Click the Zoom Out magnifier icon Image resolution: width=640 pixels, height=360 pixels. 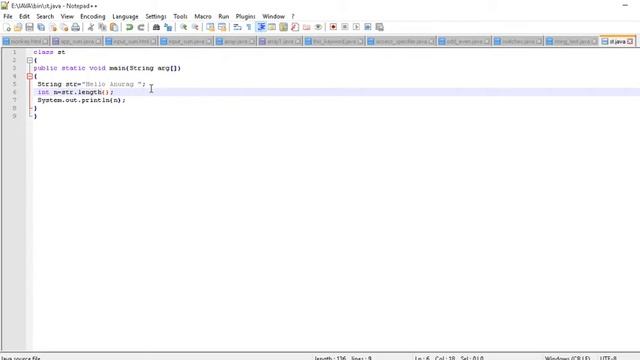(x=195, y=27)
